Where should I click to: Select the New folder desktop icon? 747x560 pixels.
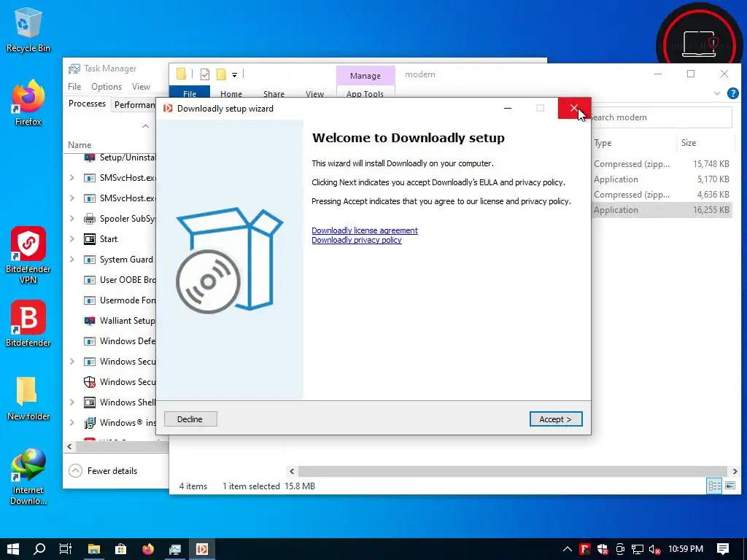pyautogui.click(x=28, y=398)
